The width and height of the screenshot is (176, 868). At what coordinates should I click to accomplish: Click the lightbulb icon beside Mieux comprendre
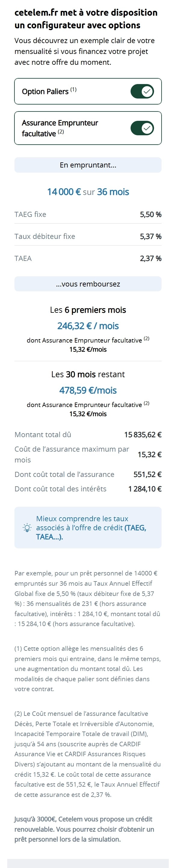click(27, 528)
